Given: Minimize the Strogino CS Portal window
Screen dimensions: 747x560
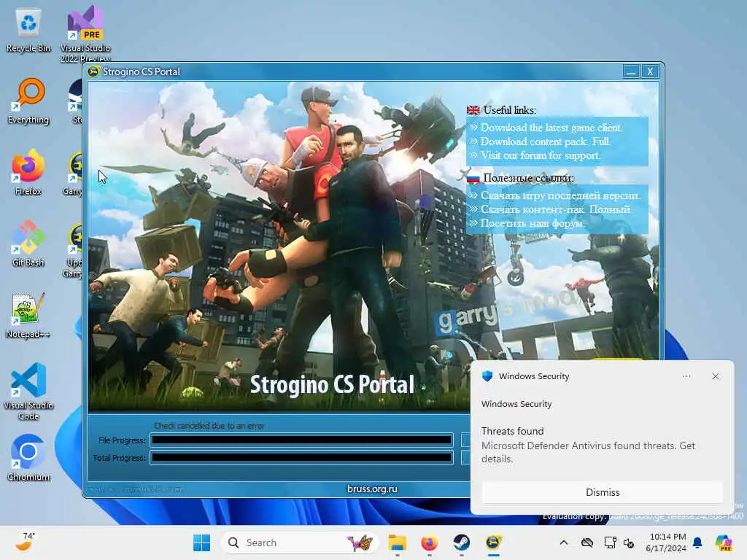Looking at the screenshot, I should 631,72.
